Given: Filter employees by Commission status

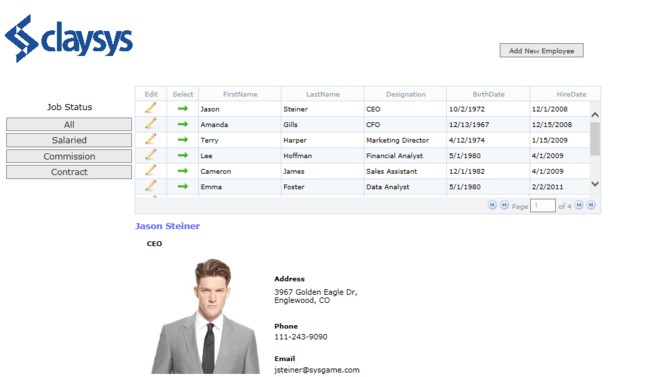Looking at the screenshot, I should tap(69, 156).
